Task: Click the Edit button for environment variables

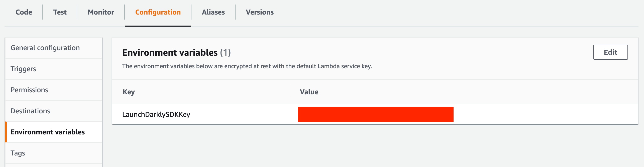Action: point(611,52)
